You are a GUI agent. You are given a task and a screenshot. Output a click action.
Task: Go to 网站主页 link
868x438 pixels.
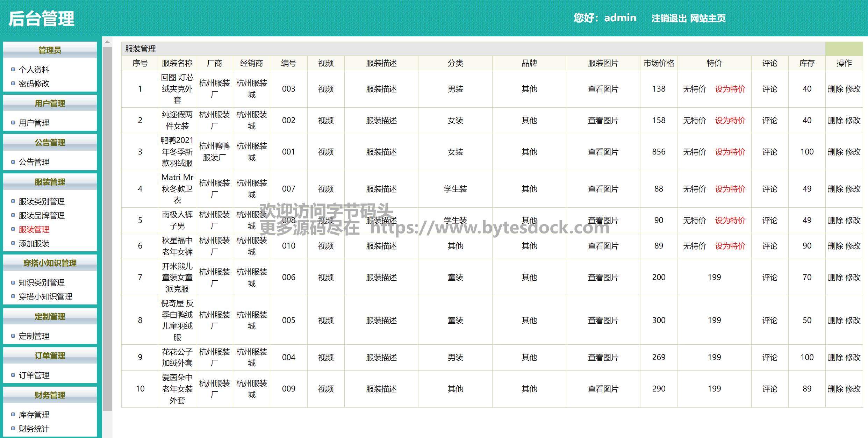pyautogui.click(x=708, y=18)
